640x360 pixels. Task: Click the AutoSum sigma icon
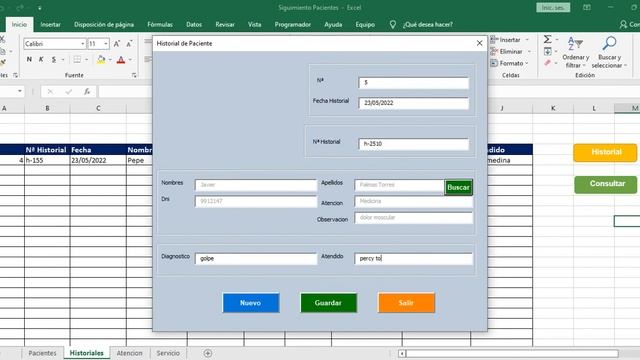click(547, 39)
